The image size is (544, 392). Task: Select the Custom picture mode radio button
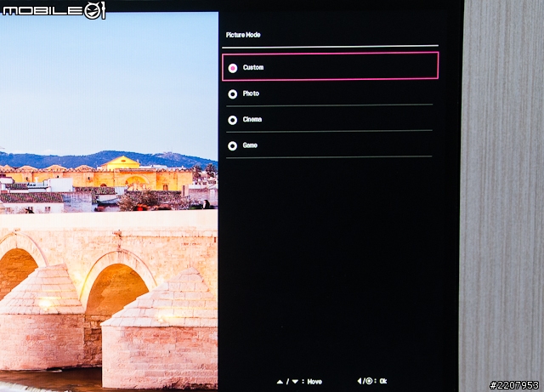232,68
